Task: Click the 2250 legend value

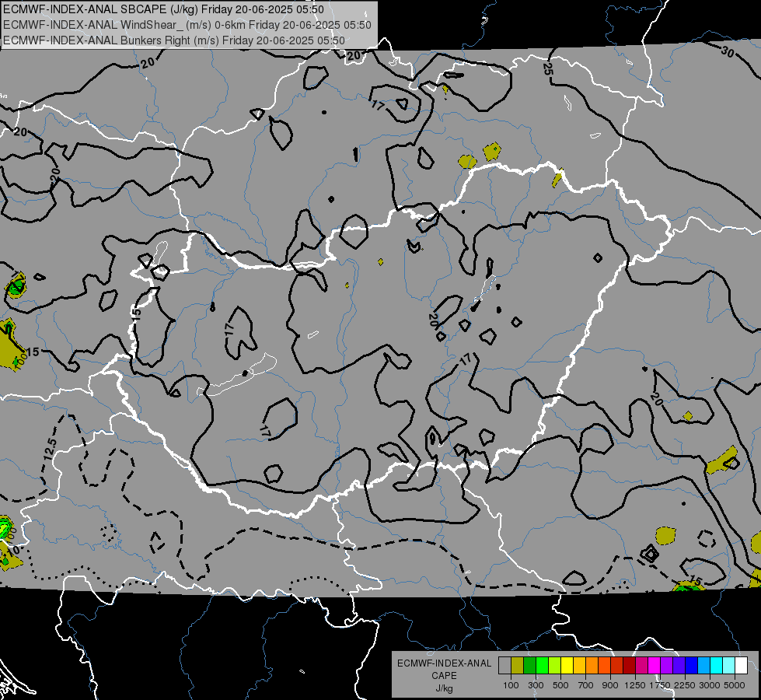Action: (684, 685)
